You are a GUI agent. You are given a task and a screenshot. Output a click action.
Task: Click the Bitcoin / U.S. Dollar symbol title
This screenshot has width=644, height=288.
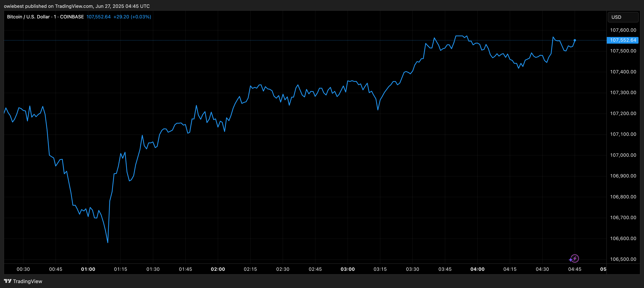coord(28,17)
